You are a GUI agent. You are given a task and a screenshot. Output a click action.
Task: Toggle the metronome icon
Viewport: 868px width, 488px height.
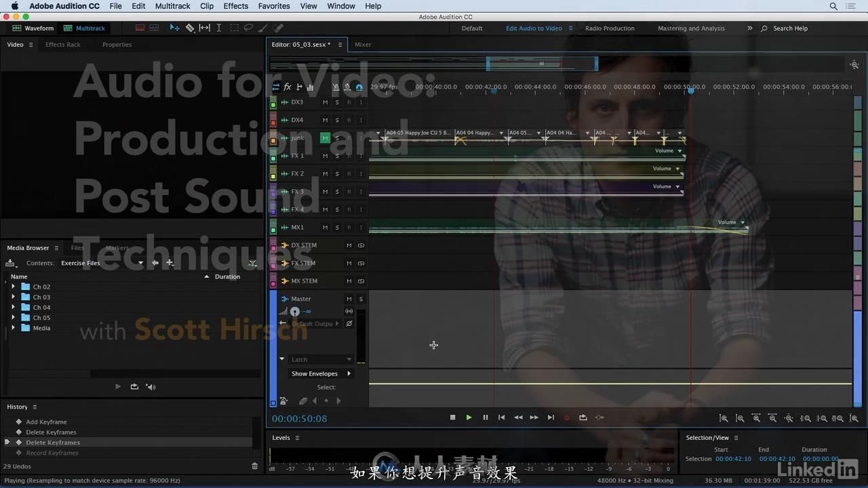click(x=336, y=87)
